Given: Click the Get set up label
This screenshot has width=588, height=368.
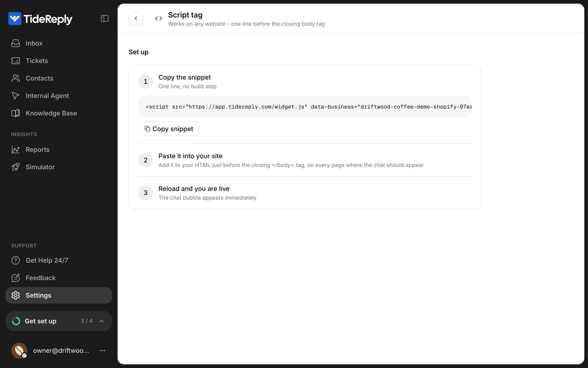Looking at the screenshot, I should pyautogui.click(x=41, y=321).
